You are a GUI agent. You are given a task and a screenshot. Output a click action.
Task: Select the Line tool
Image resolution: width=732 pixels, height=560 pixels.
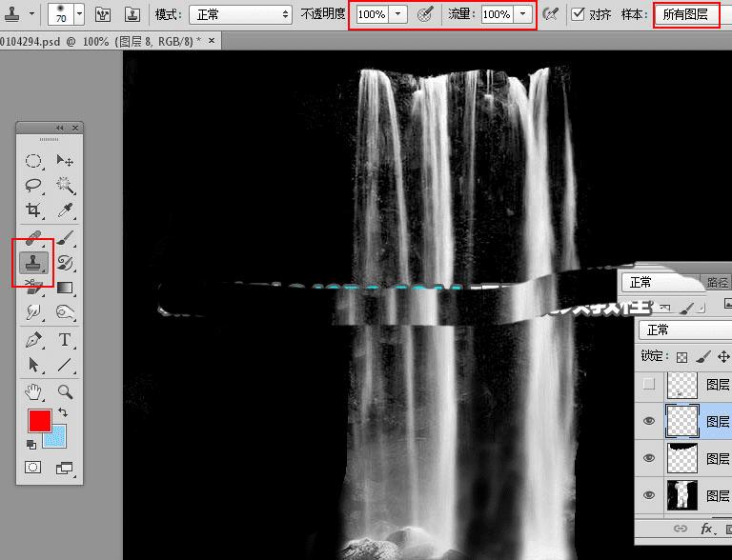click(x=65, y=365)
